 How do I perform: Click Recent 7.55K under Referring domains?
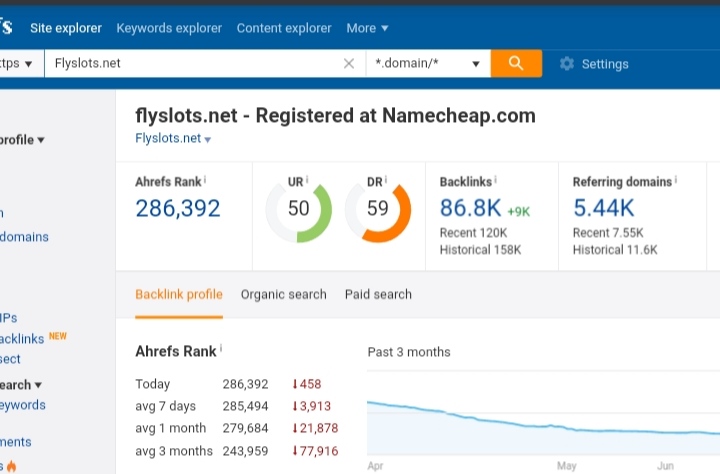pyautogui.click(x=608, y=233)
